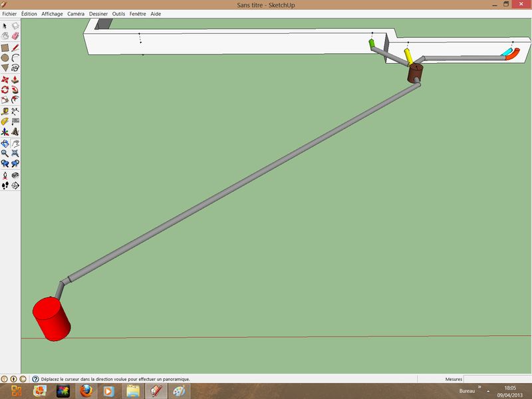Click the Mesures input box
The height and width of the screenshot is (399, 532).
tap(497, 379)
